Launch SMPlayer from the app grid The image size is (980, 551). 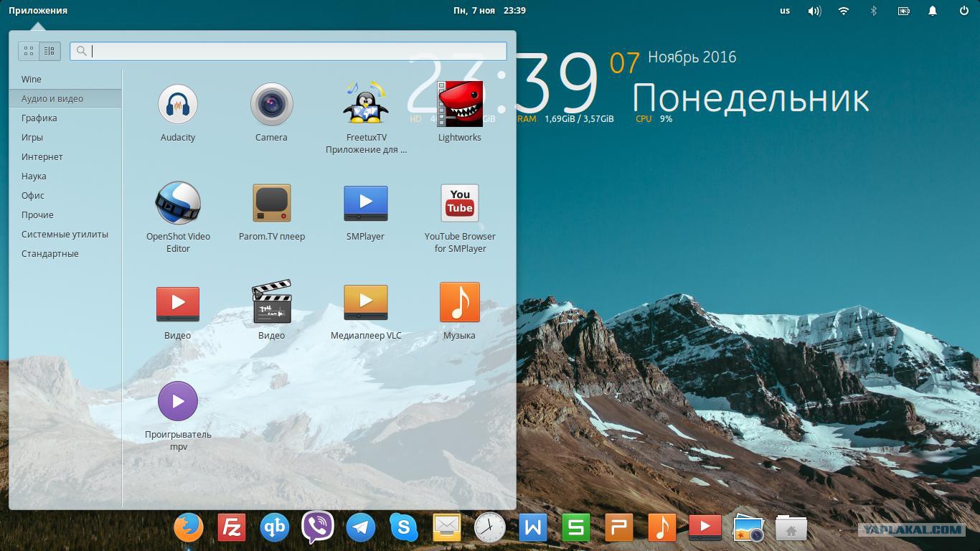coord(366,204)
